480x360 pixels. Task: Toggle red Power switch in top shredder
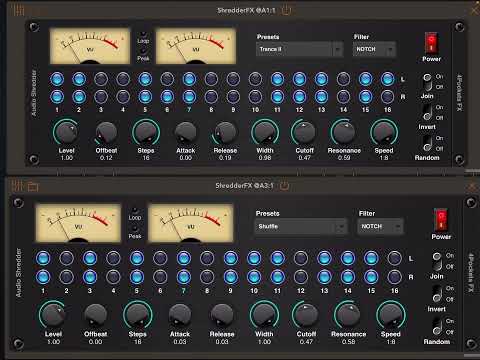(431, 43)
